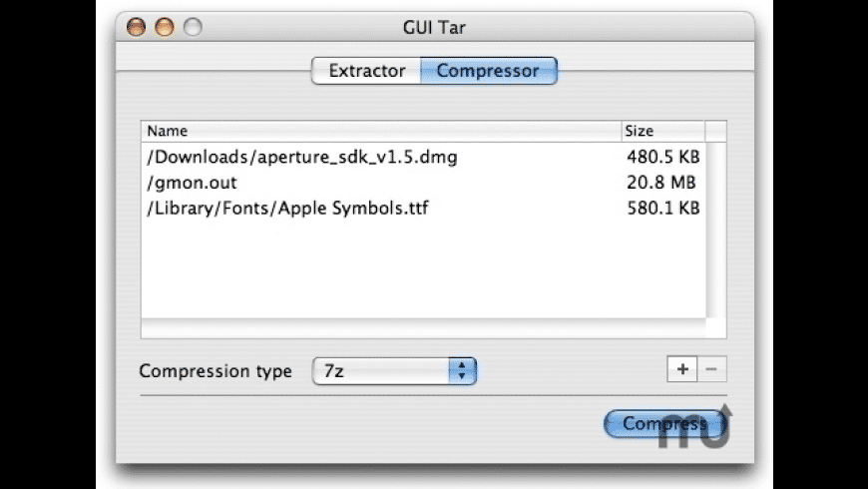Select the /gmon.out file entry

(x=193, y=183)
